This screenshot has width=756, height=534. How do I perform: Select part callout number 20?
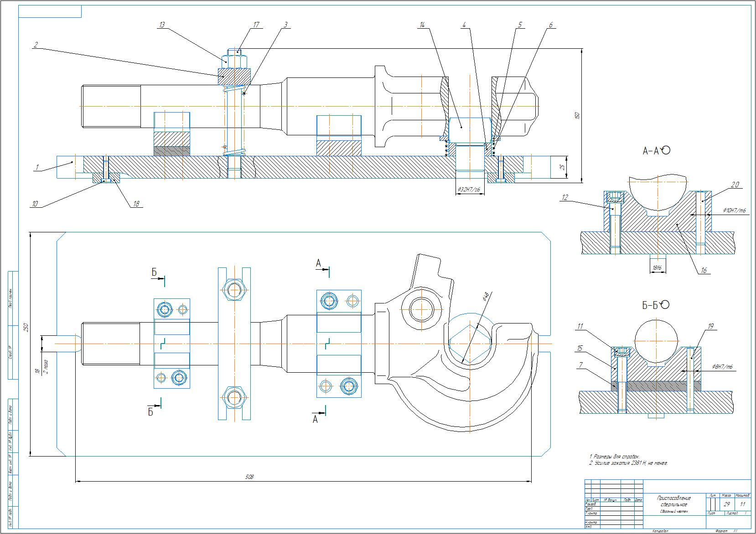(735, 185)
